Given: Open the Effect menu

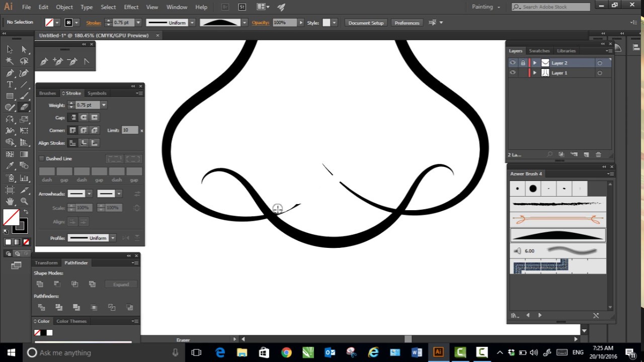Looking at the screenshot, I should pyautogui.click(x=131, y=7).
